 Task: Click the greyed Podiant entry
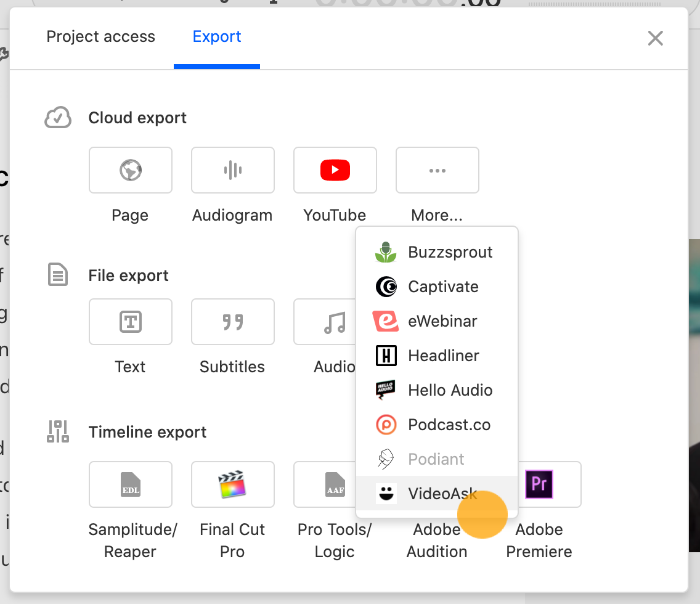click(x=437, y=459)
